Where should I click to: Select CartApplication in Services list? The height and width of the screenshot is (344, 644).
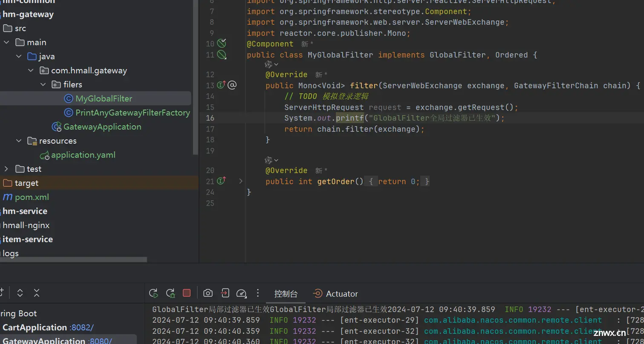click(35, 327)
